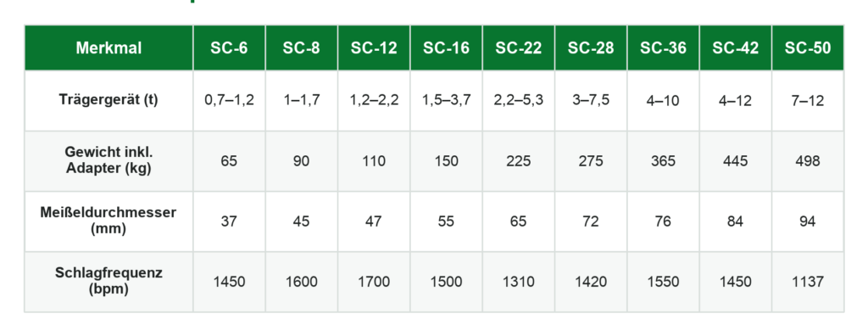The image size is (868, 336).
Task: Select the SC-50 column header
Action: tap(808, 48)
